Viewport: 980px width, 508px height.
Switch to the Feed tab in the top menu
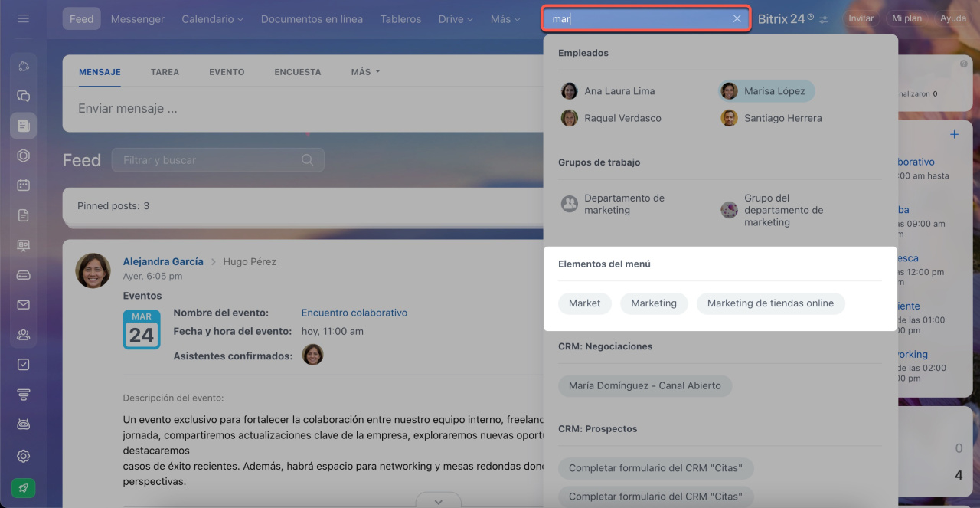tap(82, 19)
